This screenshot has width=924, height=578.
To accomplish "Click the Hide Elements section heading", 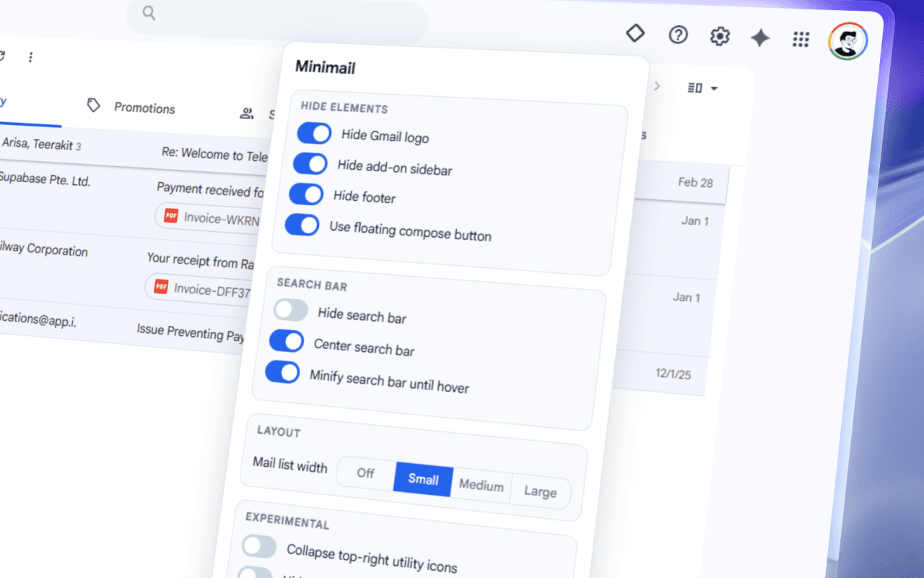I will point(344,108).
